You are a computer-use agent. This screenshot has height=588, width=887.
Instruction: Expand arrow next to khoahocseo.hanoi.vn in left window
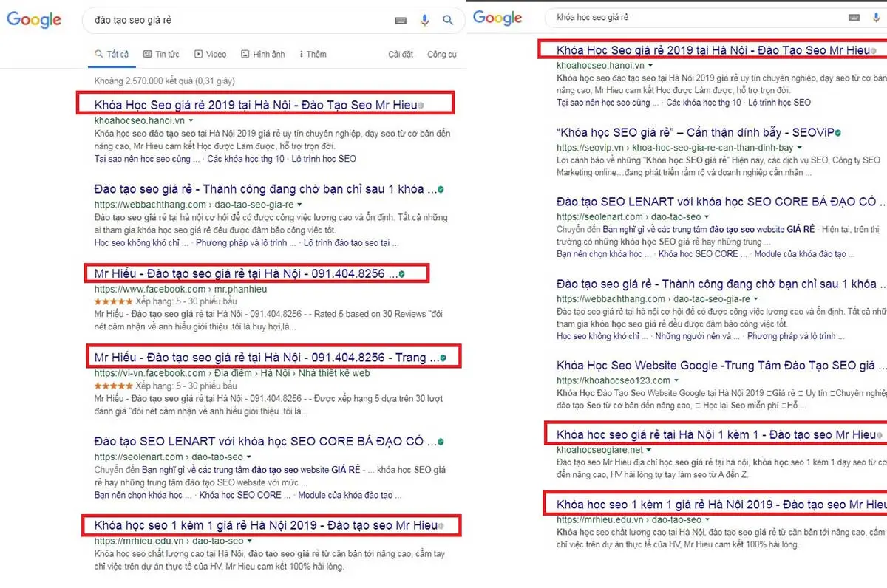point(191,120)
